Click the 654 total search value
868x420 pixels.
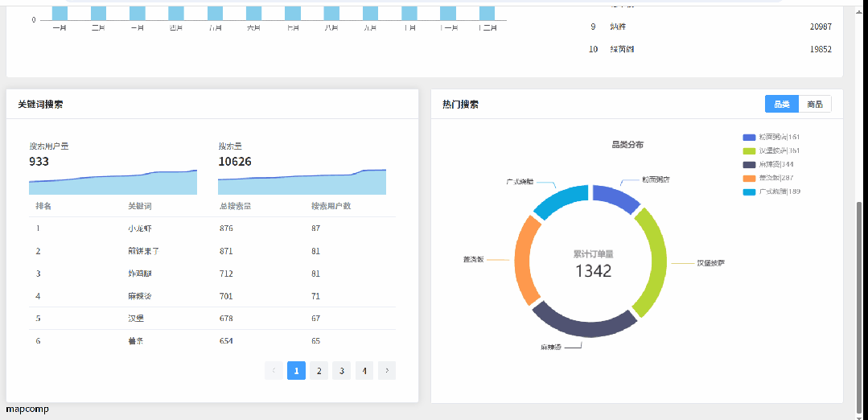click(226, 341)
